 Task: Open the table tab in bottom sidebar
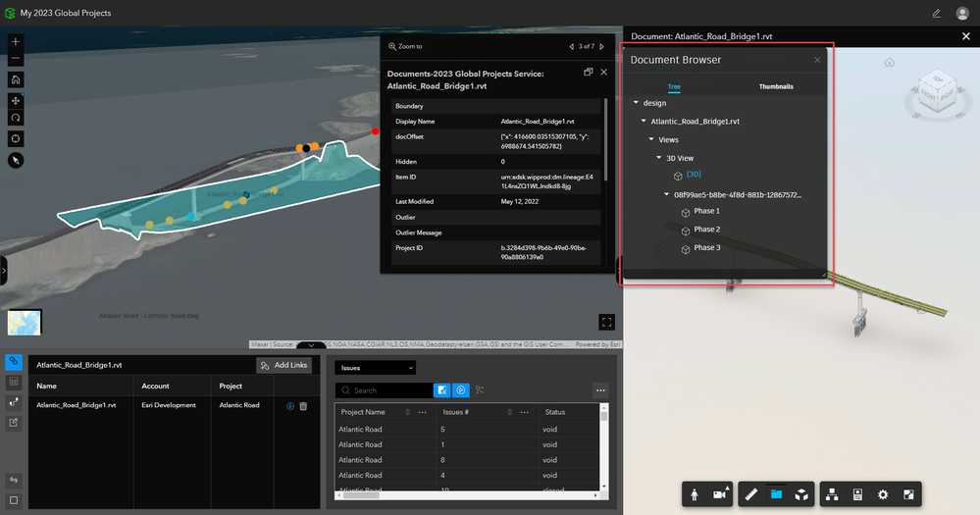pyautogui.click(x=14, y=382)
